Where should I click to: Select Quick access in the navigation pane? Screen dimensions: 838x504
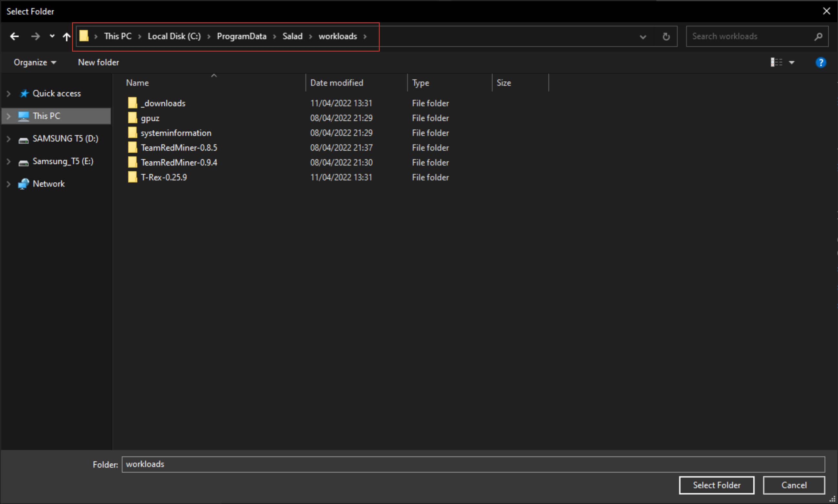(x=57, y=93)
